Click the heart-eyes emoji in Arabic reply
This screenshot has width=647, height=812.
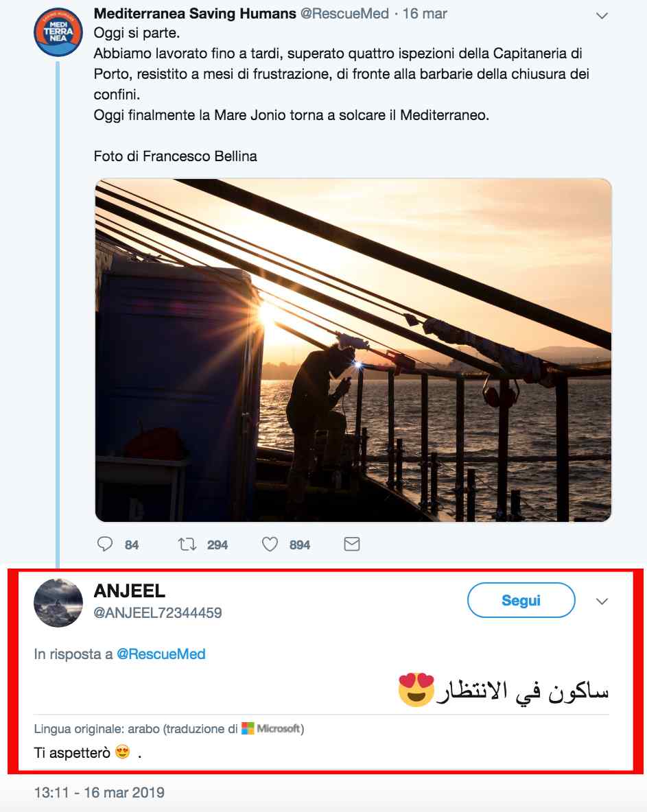pyautogui.click(x=416, y=690)
